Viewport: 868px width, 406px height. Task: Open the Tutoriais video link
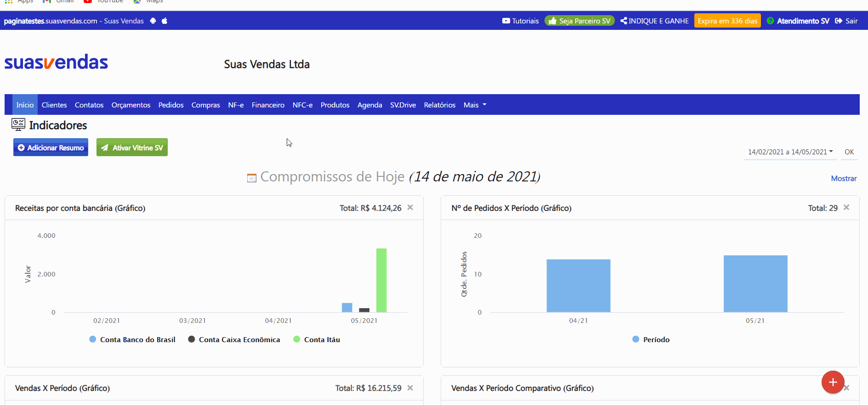tap(521, 21)
